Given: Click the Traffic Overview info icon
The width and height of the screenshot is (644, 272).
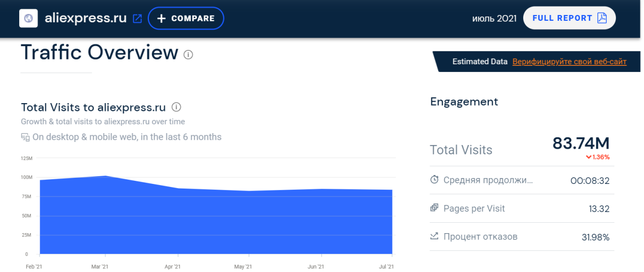Looking at the screenshot, I should [x=188, y=54].
